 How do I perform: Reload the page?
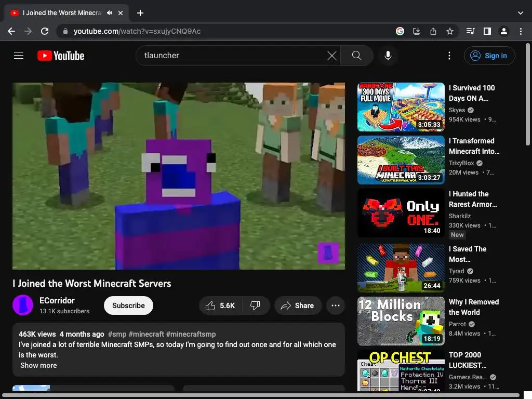45,31
